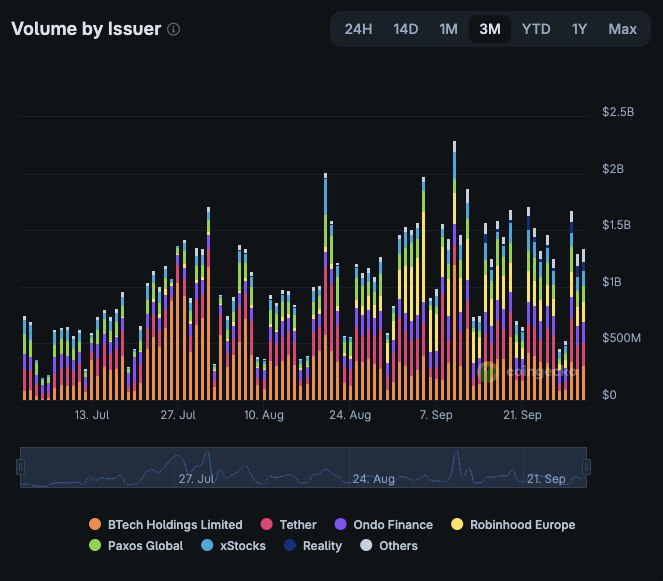Click the $1.5B y-axis label
This screenshot has width=663, height=581.
click(x=616, y=225)
